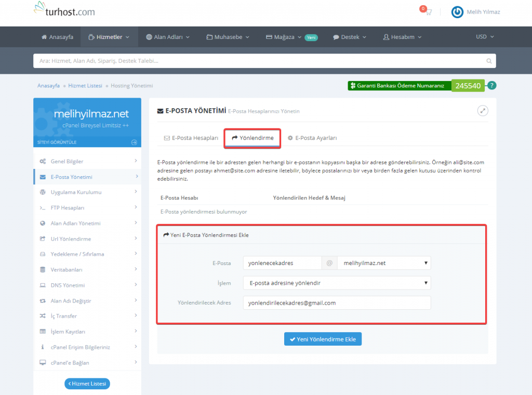Open the domain dropdown melihyilmaz.net
This screenshot has height=395, width=532.
click(x=383, y=263)
